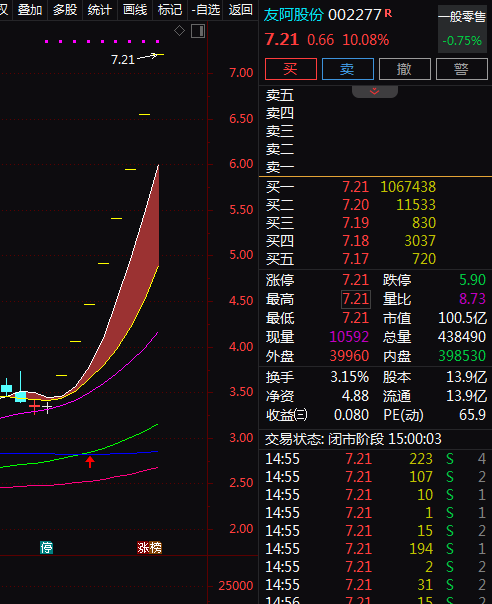Click the 买二 price 7.20
Screen dimensions: 492x604
(x=356, y=205)
